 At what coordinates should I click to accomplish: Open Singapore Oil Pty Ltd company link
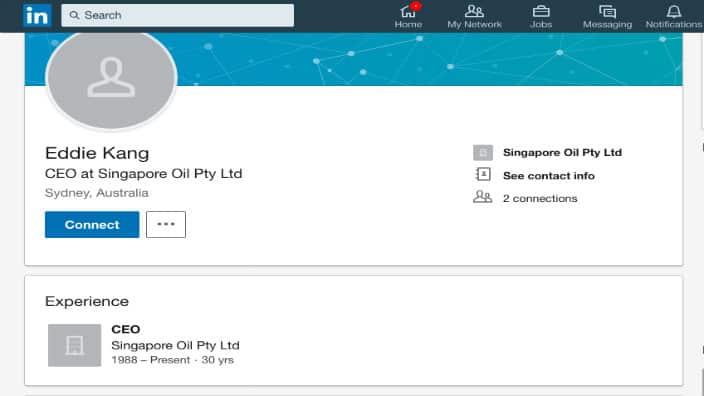coord(562,153)
